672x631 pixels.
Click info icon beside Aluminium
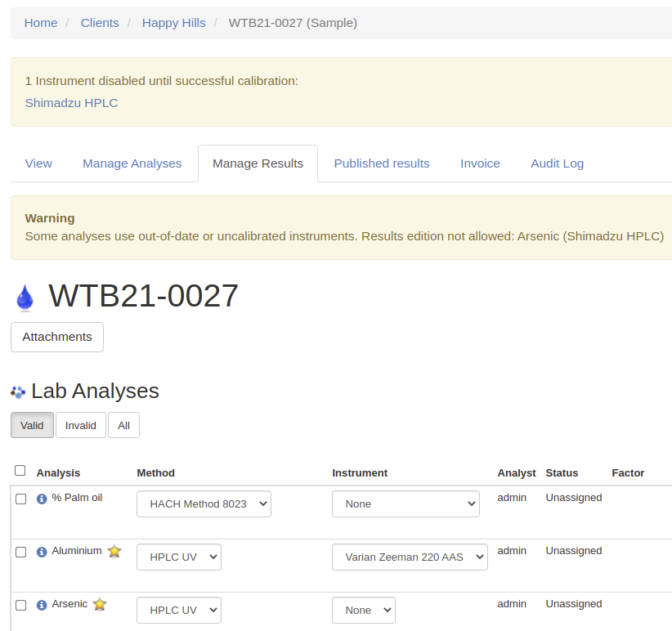[42, 552]
